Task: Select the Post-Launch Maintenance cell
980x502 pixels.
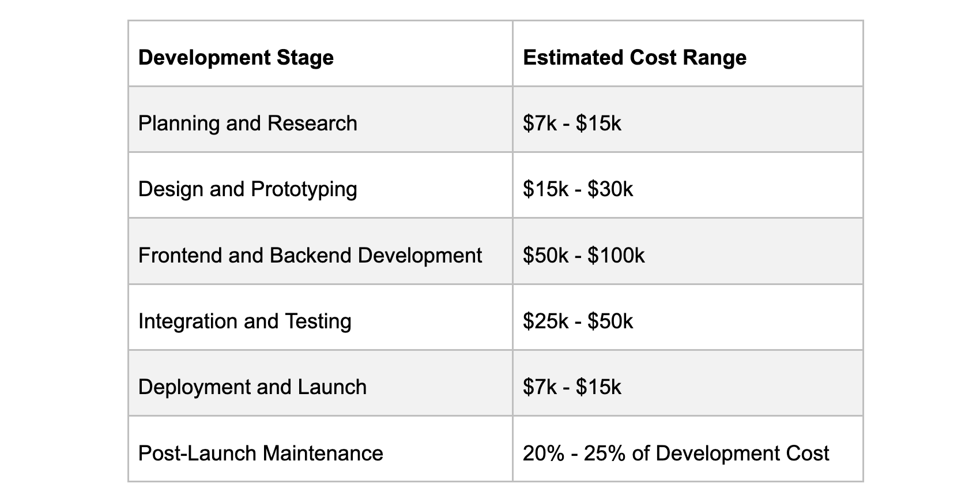Action: 261,454
